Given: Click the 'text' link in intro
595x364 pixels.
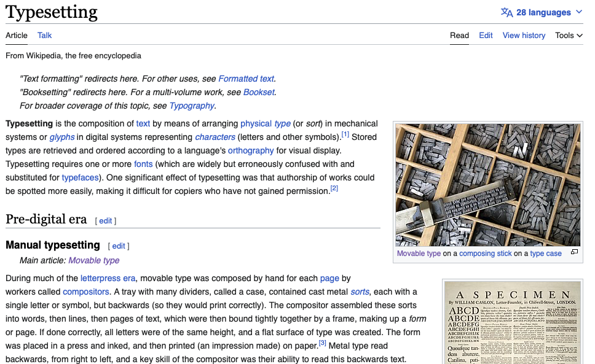Looking at the screenshot, I should click(143, 124).
